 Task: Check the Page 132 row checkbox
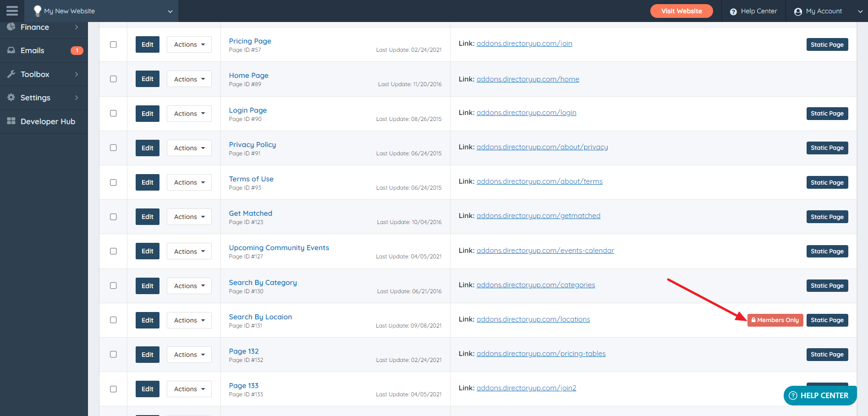(x=113, y=354)
